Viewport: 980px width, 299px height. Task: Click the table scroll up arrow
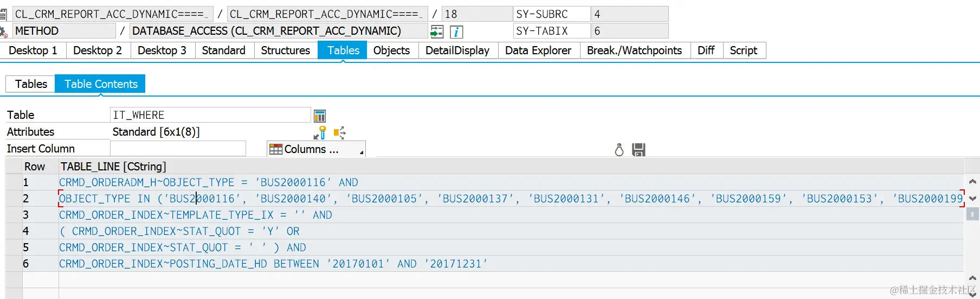(x=972, y=182)
